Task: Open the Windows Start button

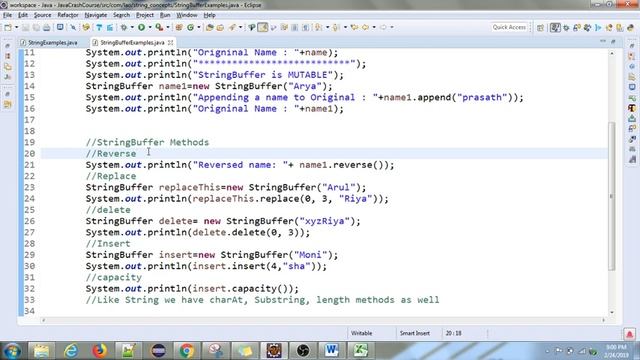Action: click(x=12, y=351)
